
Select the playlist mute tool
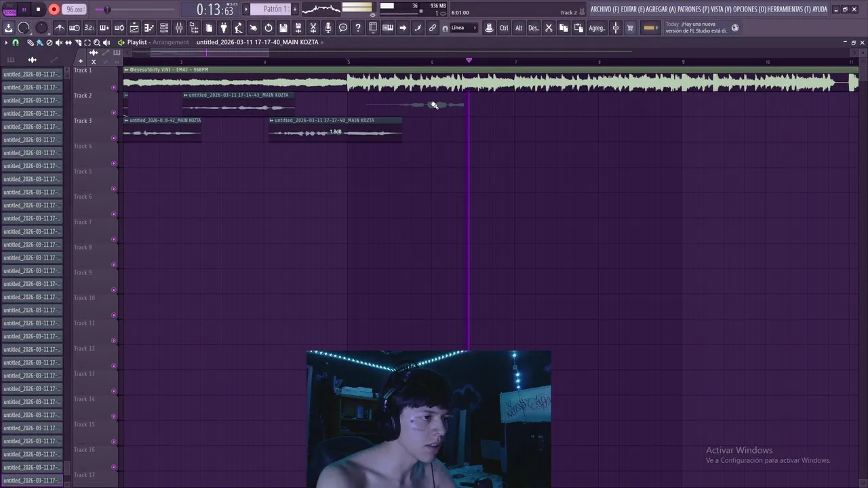click(x=59, y=43)
